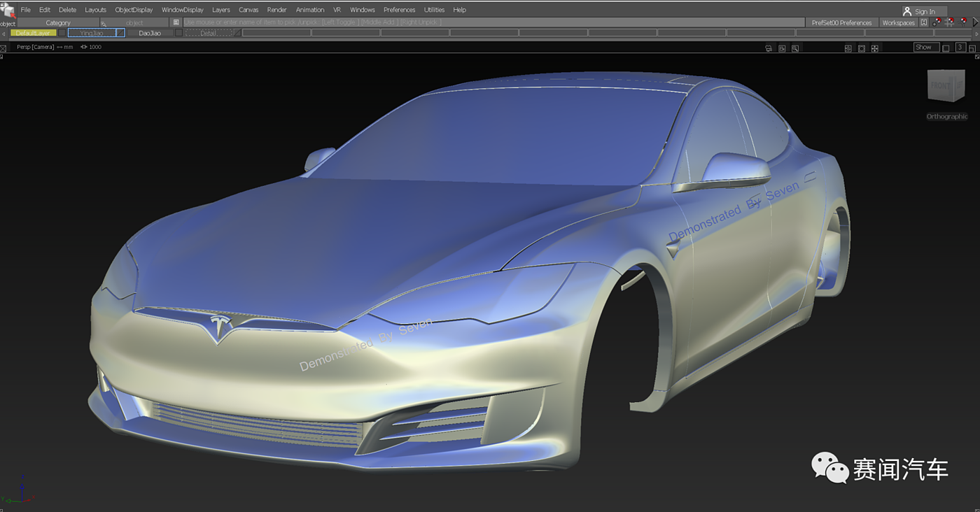Click the camera icon in viewport toolbar
The image size is (980, 512).
(769, 48)
